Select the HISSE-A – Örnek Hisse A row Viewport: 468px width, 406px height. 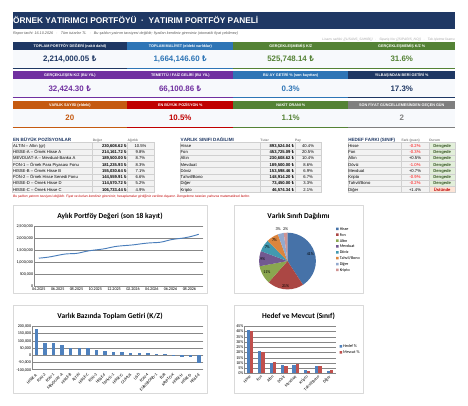[84, 152]
